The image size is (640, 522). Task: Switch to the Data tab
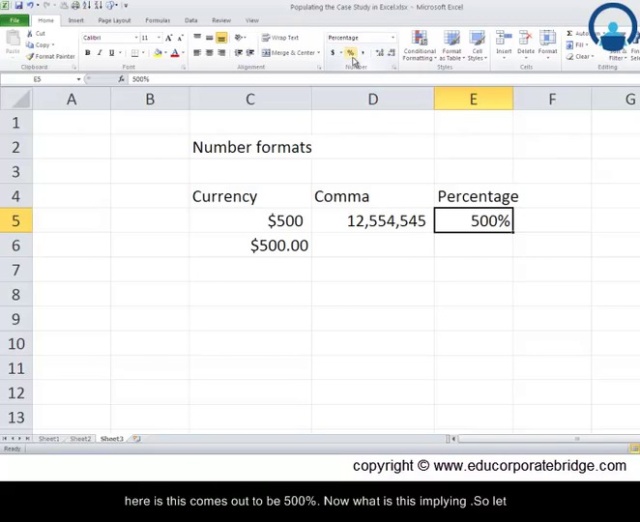[x=191, y=20]
